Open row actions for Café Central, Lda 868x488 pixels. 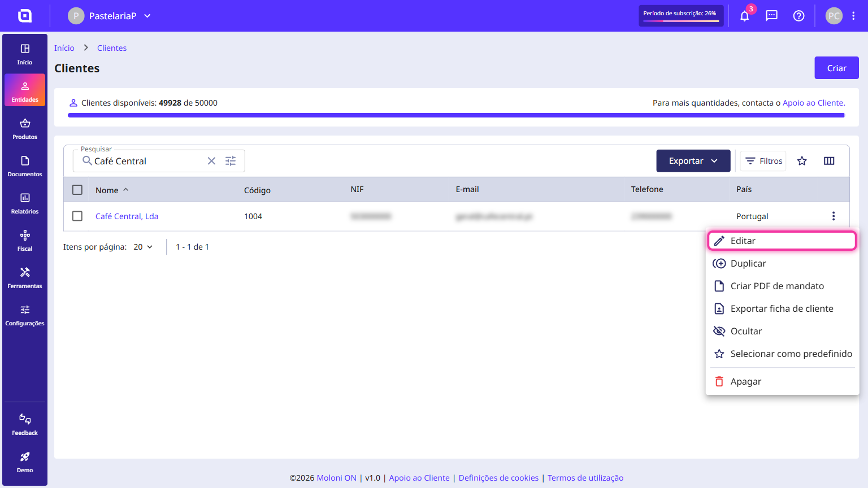834,216
